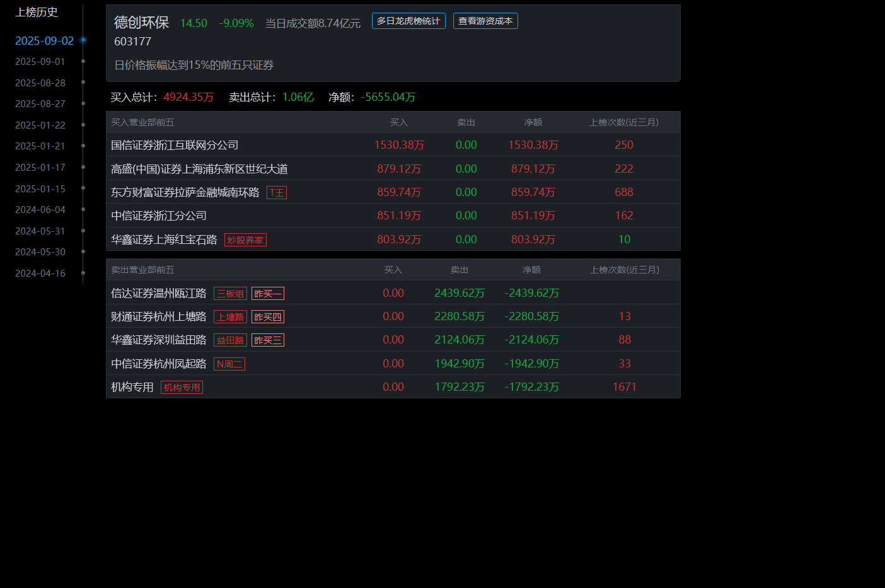Choose the 2025-01-22 history date

click(x=40, y=125)
